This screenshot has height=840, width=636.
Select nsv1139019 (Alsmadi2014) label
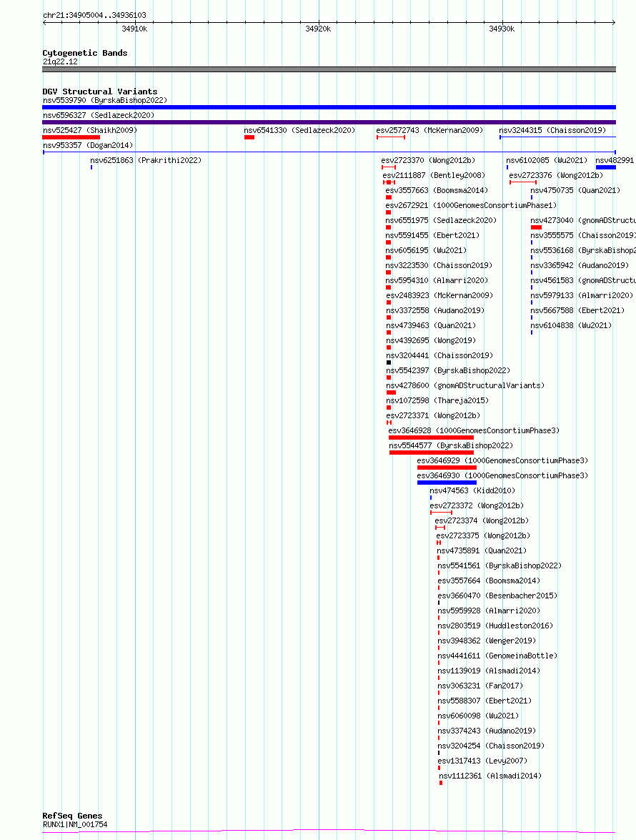(489, 670)
